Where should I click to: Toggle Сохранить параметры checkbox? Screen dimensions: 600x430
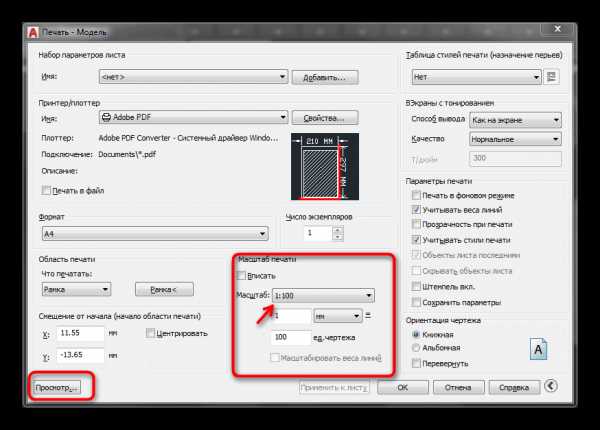416,302
